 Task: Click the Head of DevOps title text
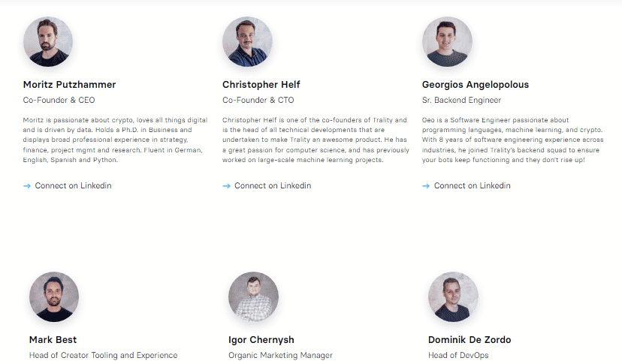click(x=458, y=355)
